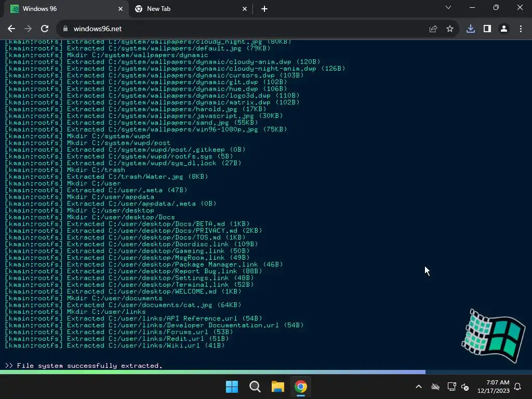Toggle the Chrome side panel icon
The height and width of the screenshot is (399, 532).
point(487,29)
